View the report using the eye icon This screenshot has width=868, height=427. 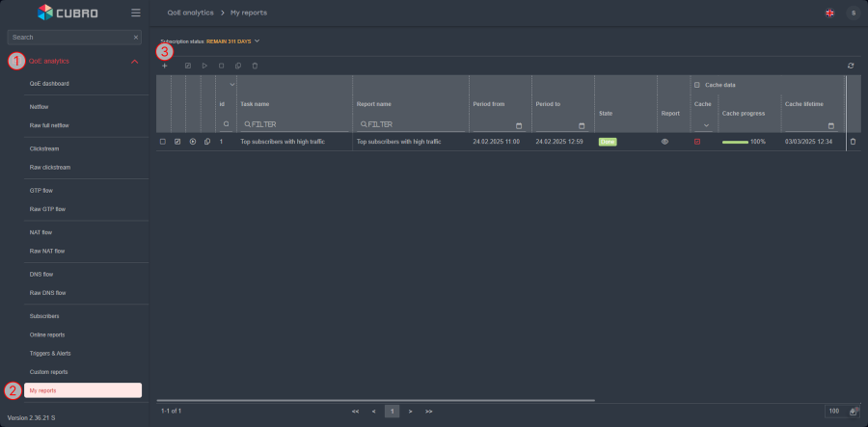(x=665, y=142)
